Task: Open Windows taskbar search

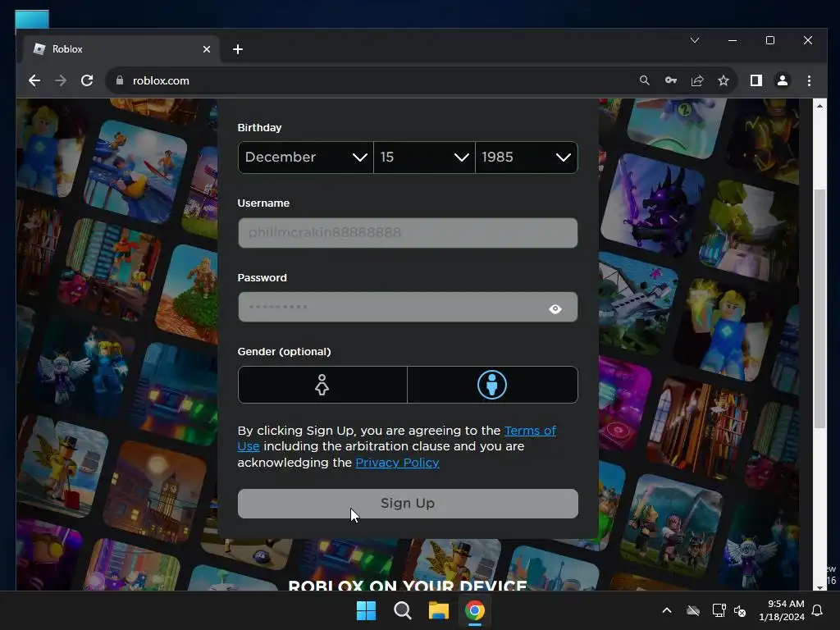Action: [x=402, y=610]
